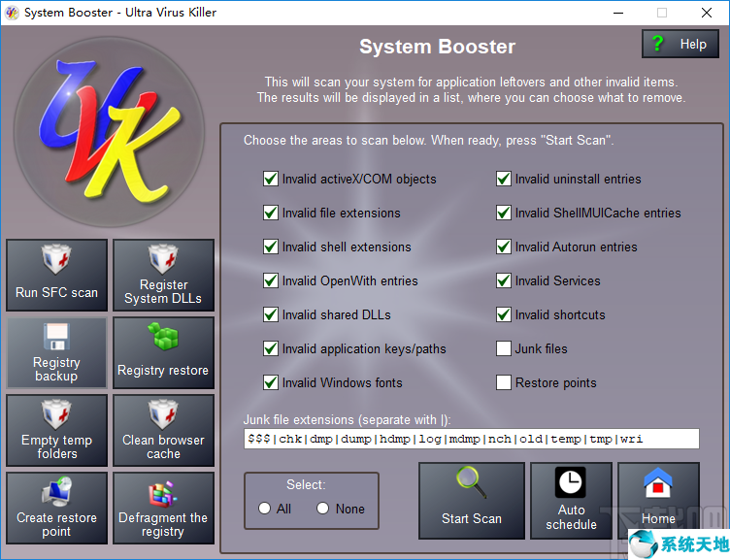Image resolution: width=730 pixels, height=560 pixels.
Task: Toggle Invalid Windows fonts checkbox
Action: point(271,382)
